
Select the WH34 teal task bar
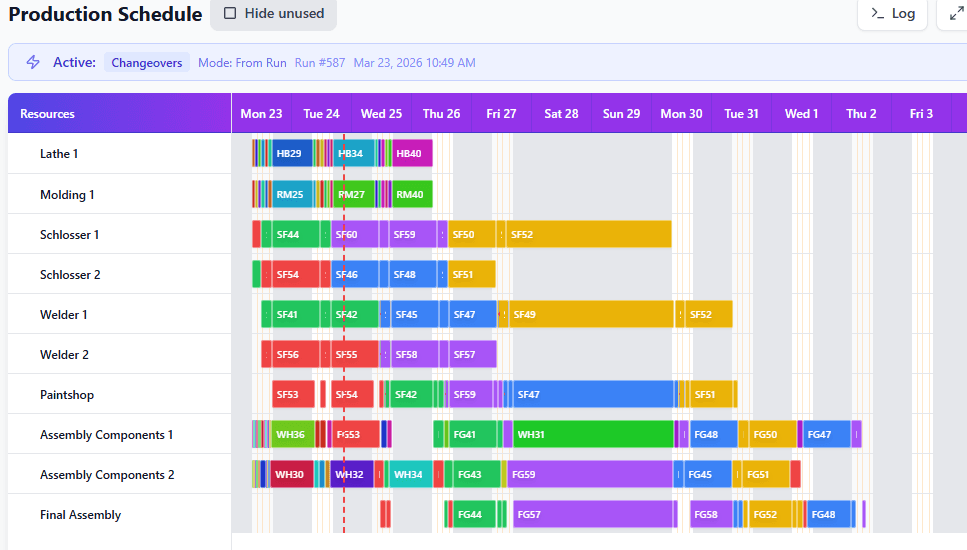pyautogui.click(x=411, y=475)
